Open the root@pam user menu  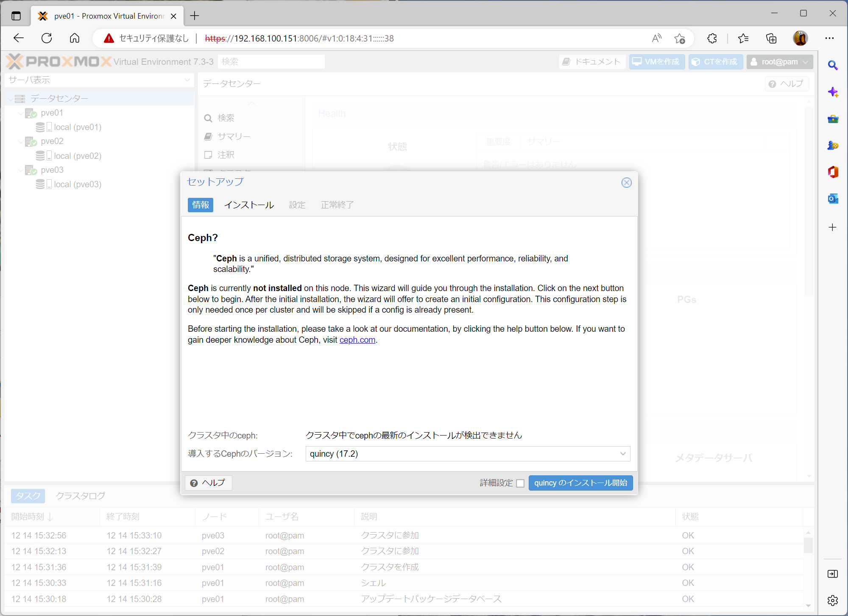tap(780, 62)
